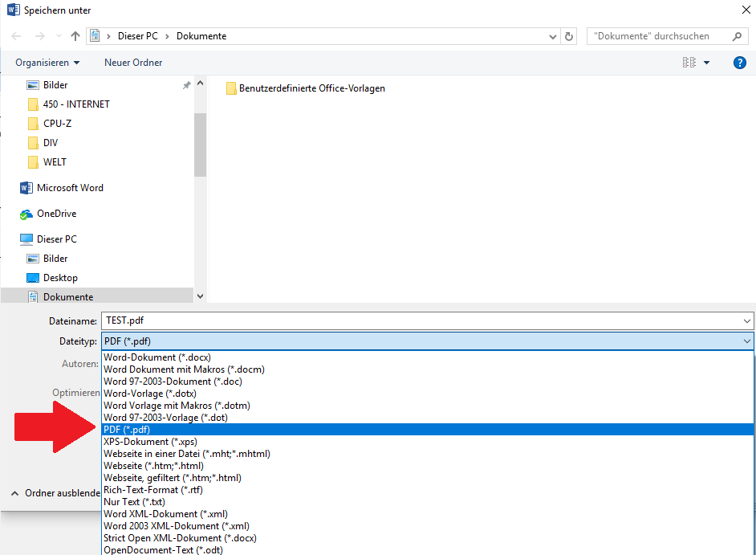The height and width of the screenshot is (555, 756).
Task: Open Desktop in navigation tree
Action: 52,278
